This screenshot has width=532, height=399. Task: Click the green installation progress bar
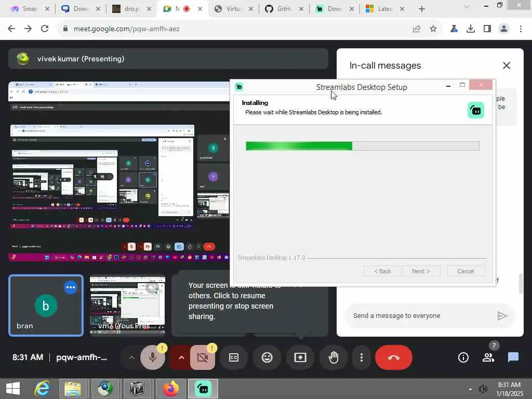pos(362,146)
